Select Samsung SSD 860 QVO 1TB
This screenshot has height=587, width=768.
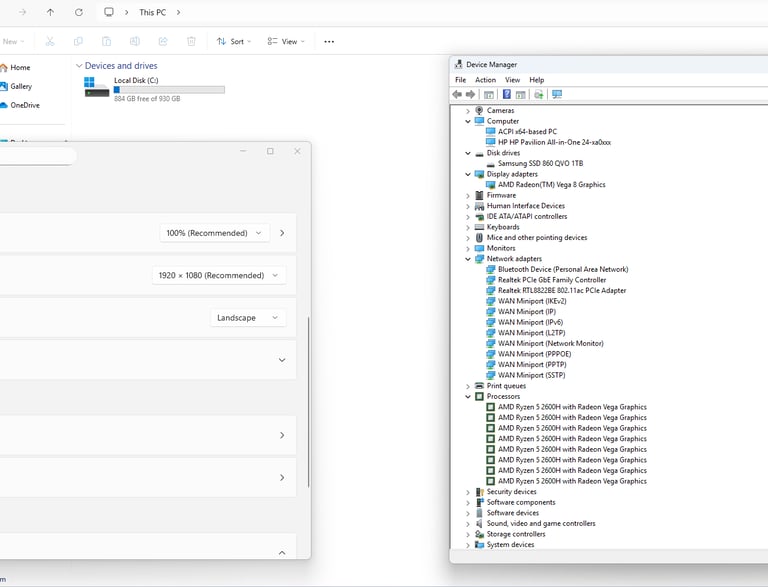pos(540,164)
